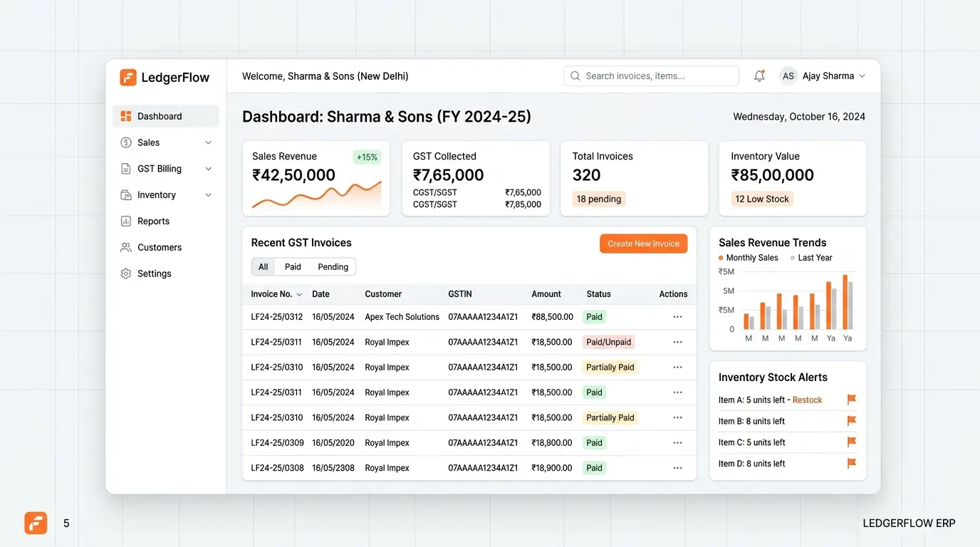Click the 18 pending badge

point(599,199)
